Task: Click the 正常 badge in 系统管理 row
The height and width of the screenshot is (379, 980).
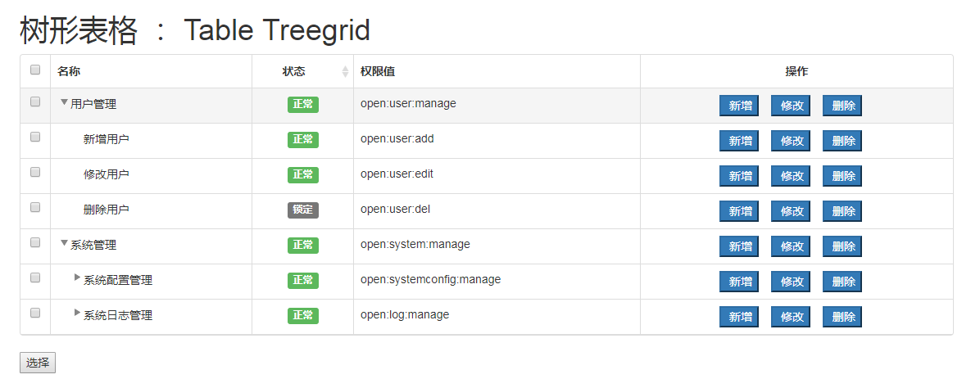Action: pyautogui.click(x=303, y=245)
